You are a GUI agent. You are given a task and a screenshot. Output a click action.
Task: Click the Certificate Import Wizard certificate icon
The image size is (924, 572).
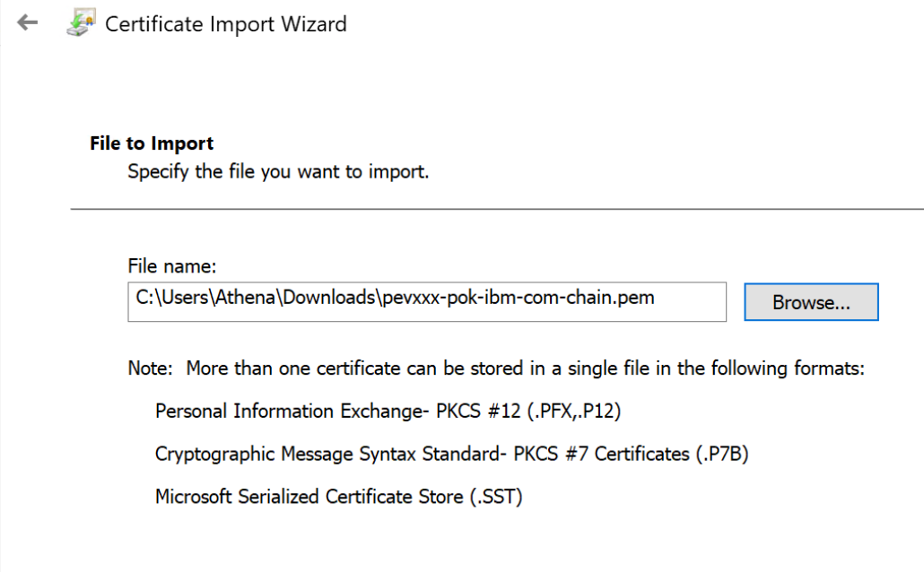point(81,24)
